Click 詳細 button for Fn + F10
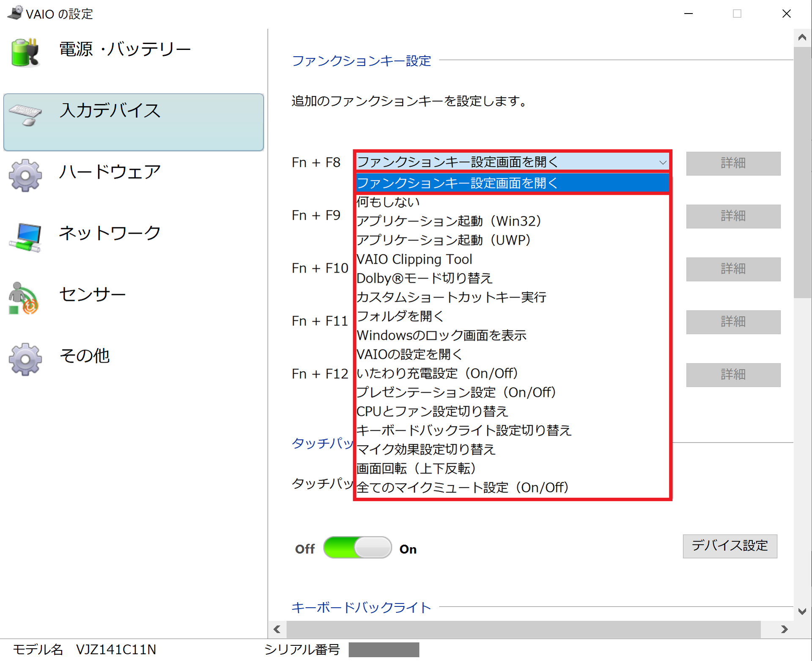The image size is (812, 661). point(733,269)
